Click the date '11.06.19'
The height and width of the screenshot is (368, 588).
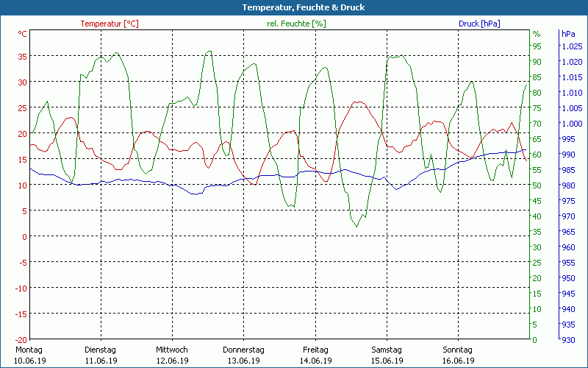pyautogui.click(x=101, y=361)
